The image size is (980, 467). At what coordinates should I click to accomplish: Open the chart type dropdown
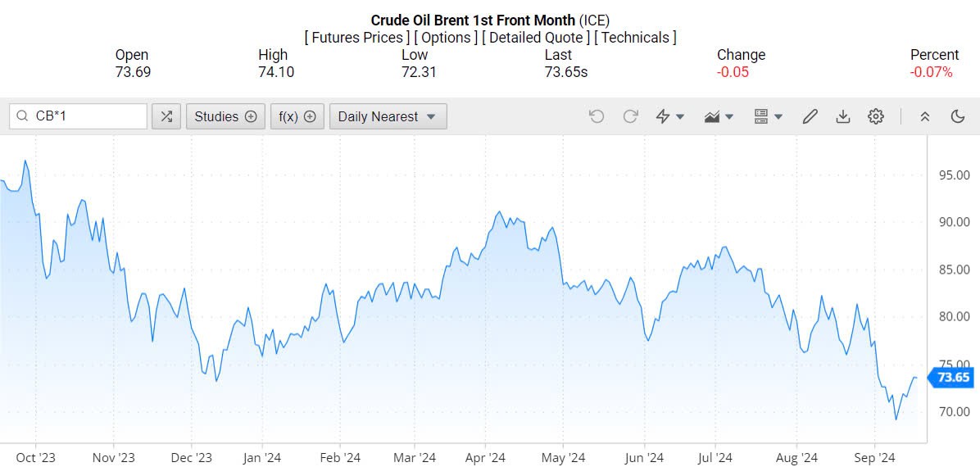pos(719,116)
